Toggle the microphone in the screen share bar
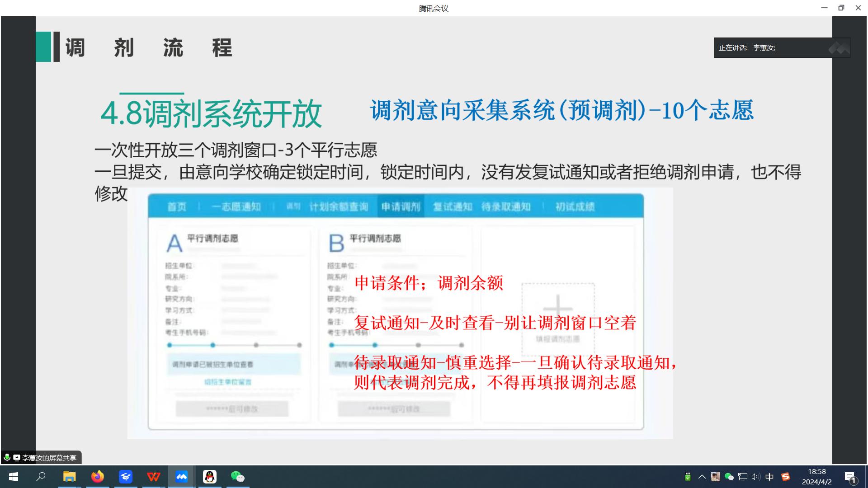Screen dimensions: 868x488 pos(6,457)
